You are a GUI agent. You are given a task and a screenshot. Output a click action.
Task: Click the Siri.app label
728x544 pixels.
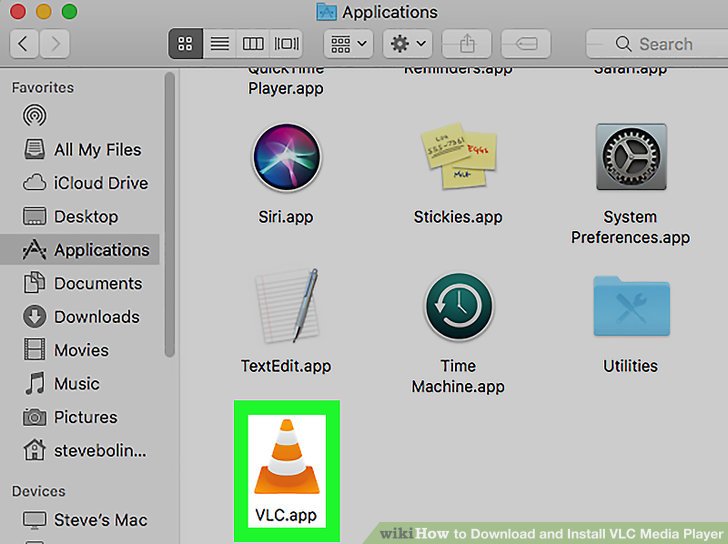point(286,217)
